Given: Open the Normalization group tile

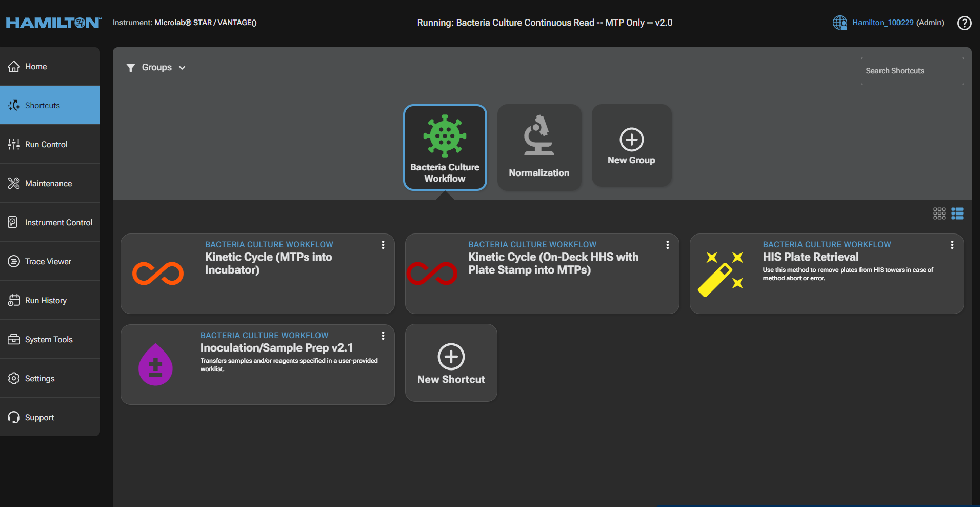Looking at the screenshot, I should click(539, 147).
